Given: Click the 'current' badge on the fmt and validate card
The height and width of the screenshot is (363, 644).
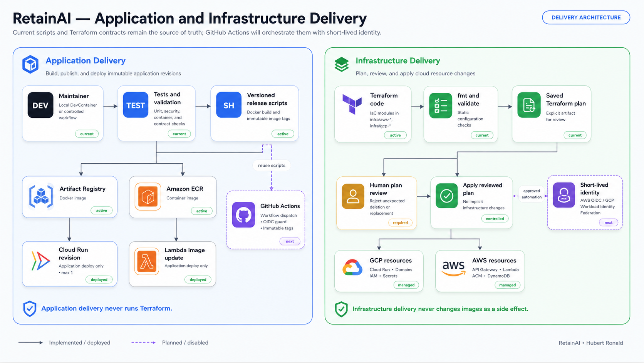Looking at the screenshot, I should (x=482, y=135).
